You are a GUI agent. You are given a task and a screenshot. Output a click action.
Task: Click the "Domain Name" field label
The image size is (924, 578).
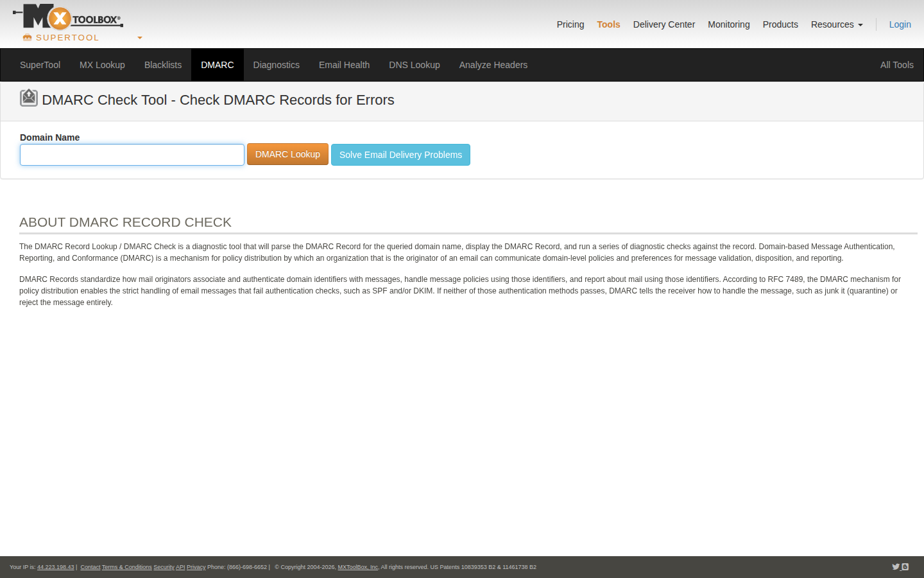[x=50, y=137]
